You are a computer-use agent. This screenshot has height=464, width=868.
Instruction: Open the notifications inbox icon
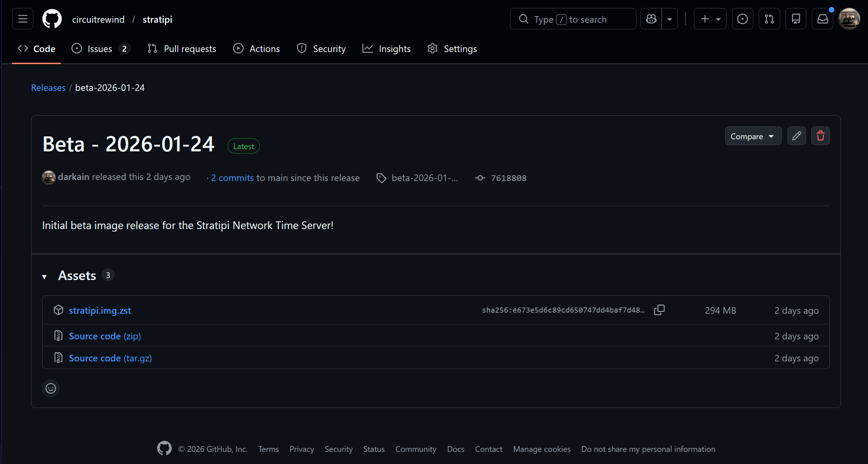823,19
